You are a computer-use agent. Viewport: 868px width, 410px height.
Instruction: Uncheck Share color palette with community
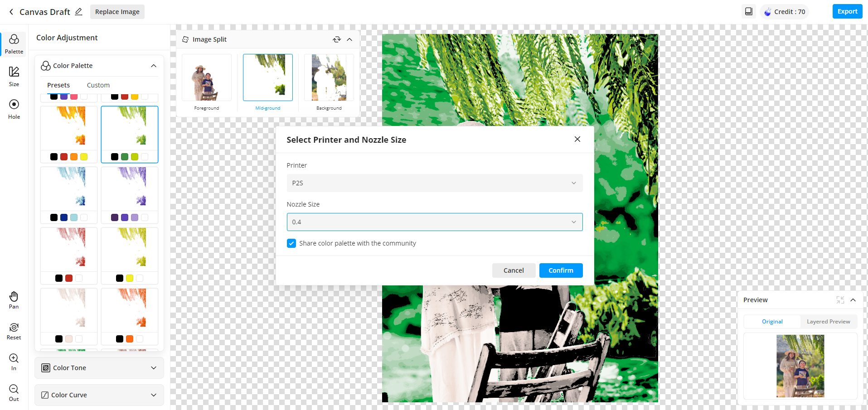pos(291,243)
